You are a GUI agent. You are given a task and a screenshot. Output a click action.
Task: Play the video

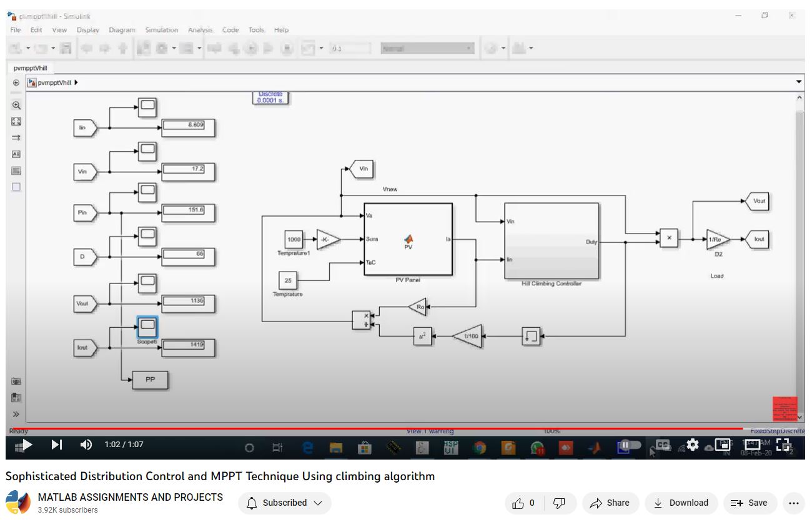[26, 445]
